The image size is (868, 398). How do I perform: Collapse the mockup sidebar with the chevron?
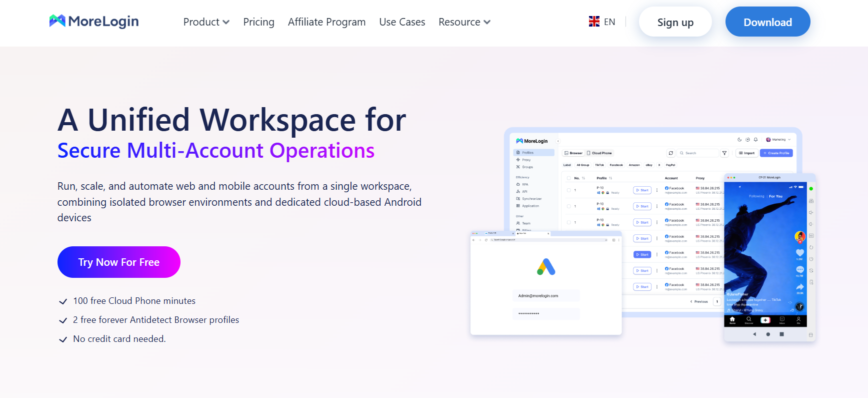pos(558,141)
